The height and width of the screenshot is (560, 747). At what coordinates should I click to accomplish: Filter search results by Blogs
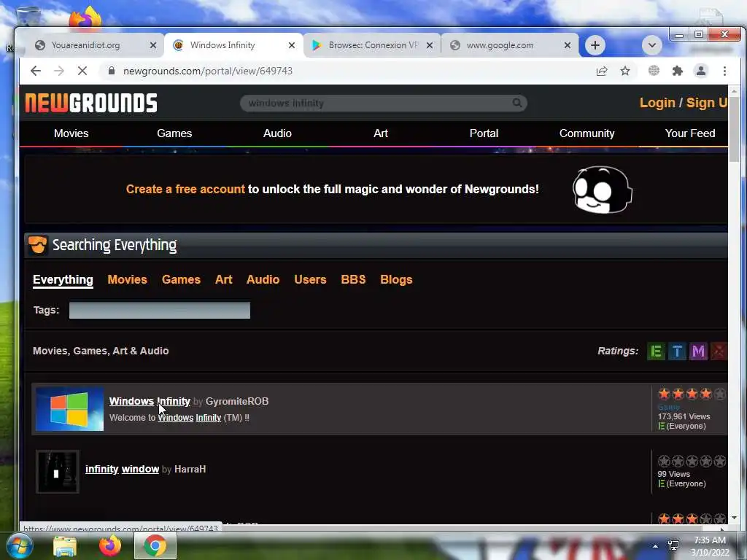[x=396, y=279]
